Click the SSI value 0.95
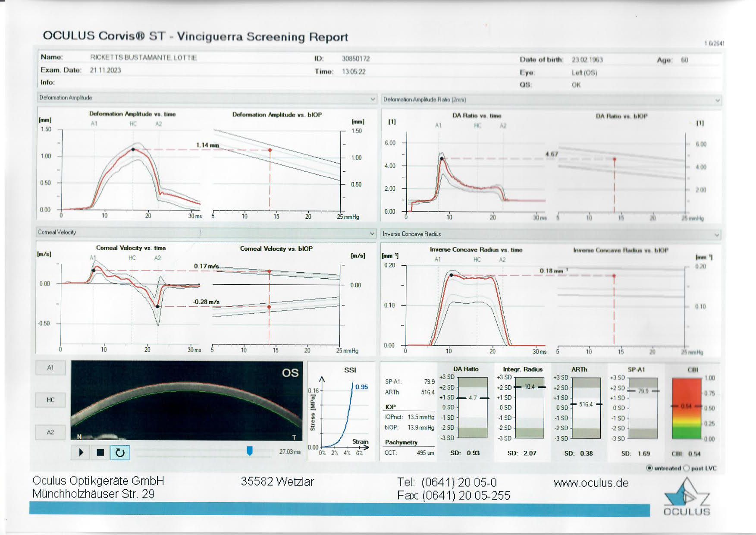 click(x=361, y=387)
